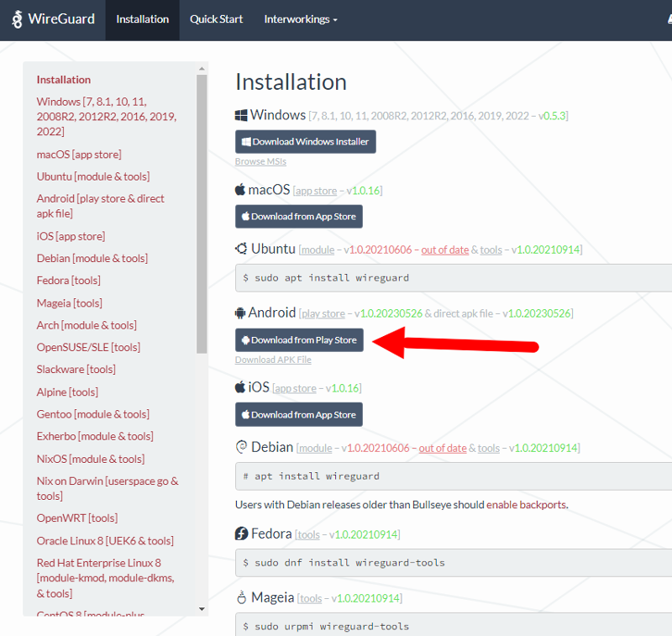Follow the Browse MSIs link
Viewport: 672px width, 636px height.
coord(260,161)
